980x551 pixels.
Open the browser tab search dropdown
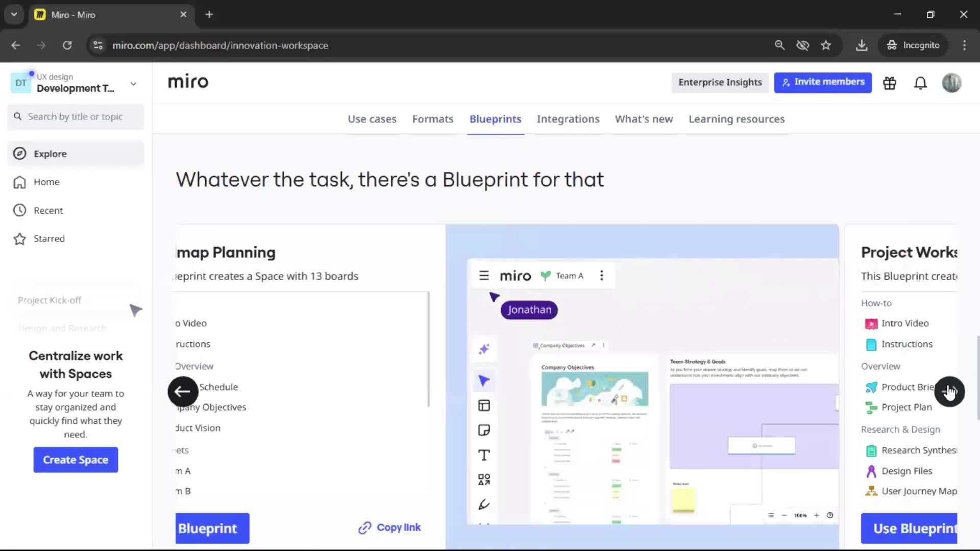click(x=14, y=14)
